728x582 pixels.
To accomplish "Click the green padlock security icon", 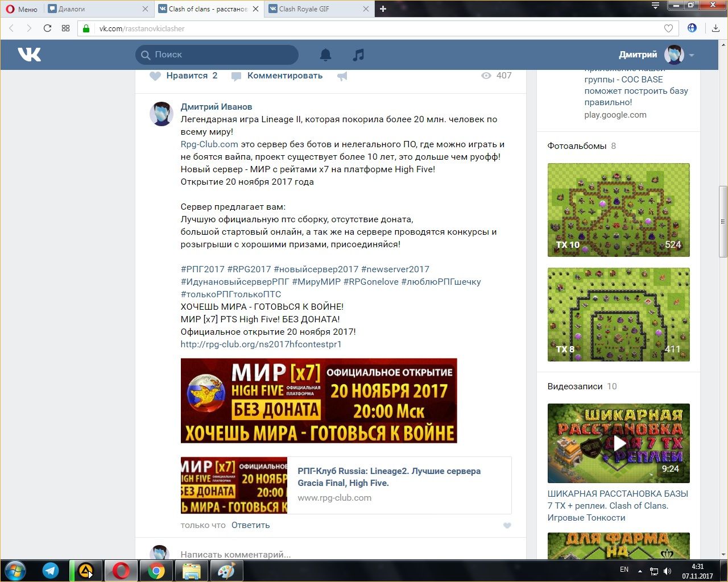I will click(86, 28).
